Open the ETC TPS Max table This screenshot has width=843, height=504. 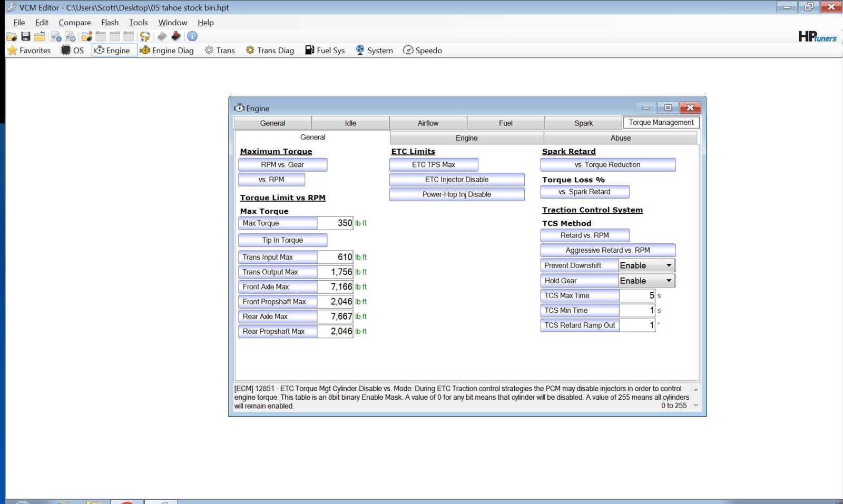[434, 165]
